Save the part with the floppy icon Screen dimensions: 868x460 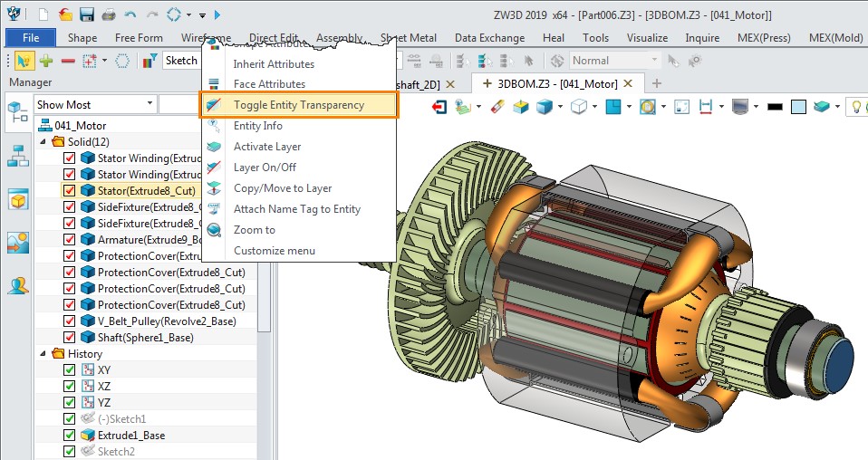(x=87, y=15)
